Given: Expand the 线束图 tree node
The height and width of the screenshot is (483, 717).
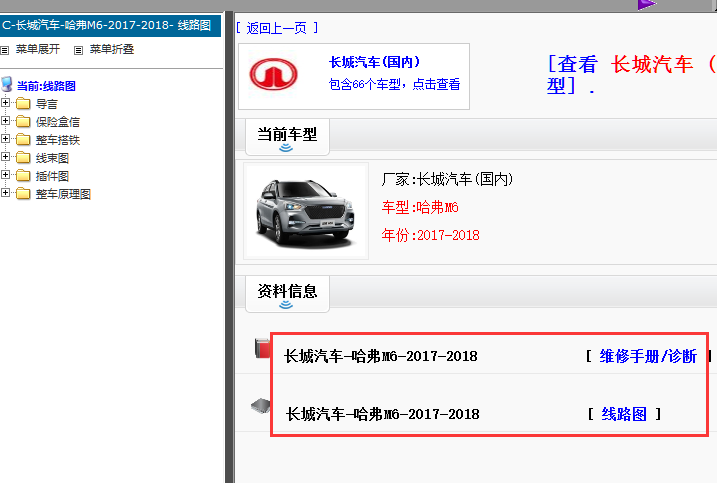Looking at the screenshot, I should point(5,157).
